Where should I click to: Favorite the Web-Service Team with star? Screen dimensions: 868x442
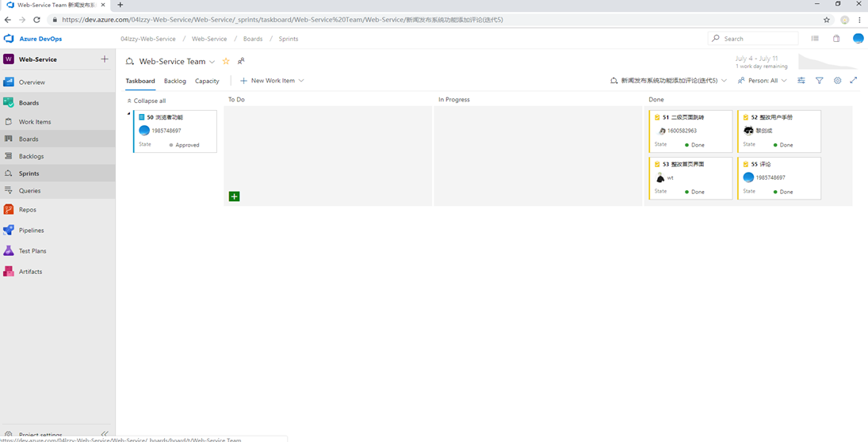[x=225, y=62]
